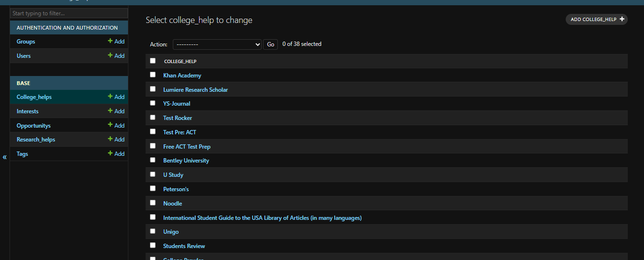Viewport: 644px width, 260px height.
Task: Open the Groups model in sidebar
Action: pyautogui.click(x=26, y=42)
